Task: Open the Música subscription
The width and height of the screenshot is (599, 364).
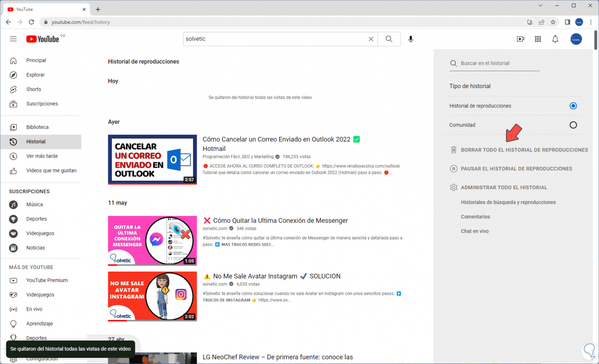Action: (x=41, y=204)
